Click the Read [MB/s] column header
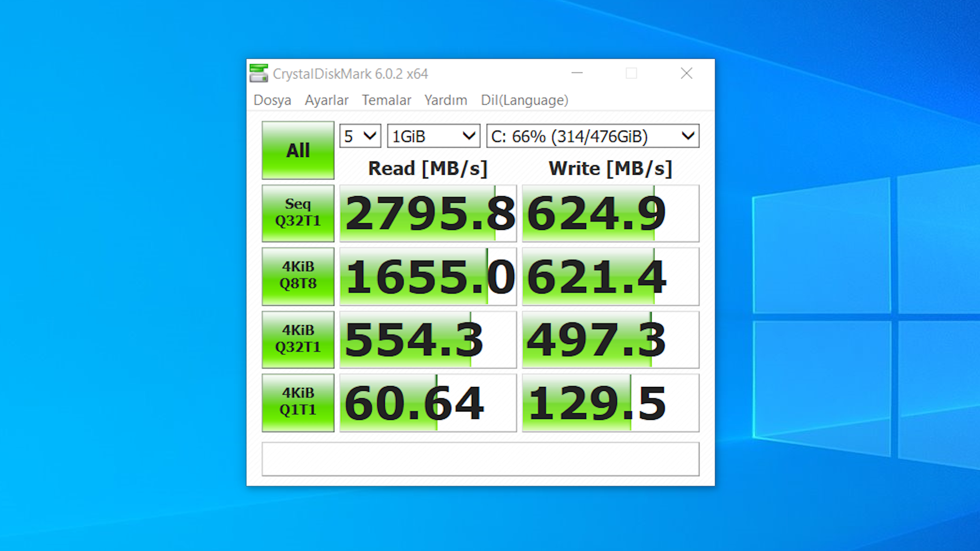This screenshot has height=551, width=980. 428,168
